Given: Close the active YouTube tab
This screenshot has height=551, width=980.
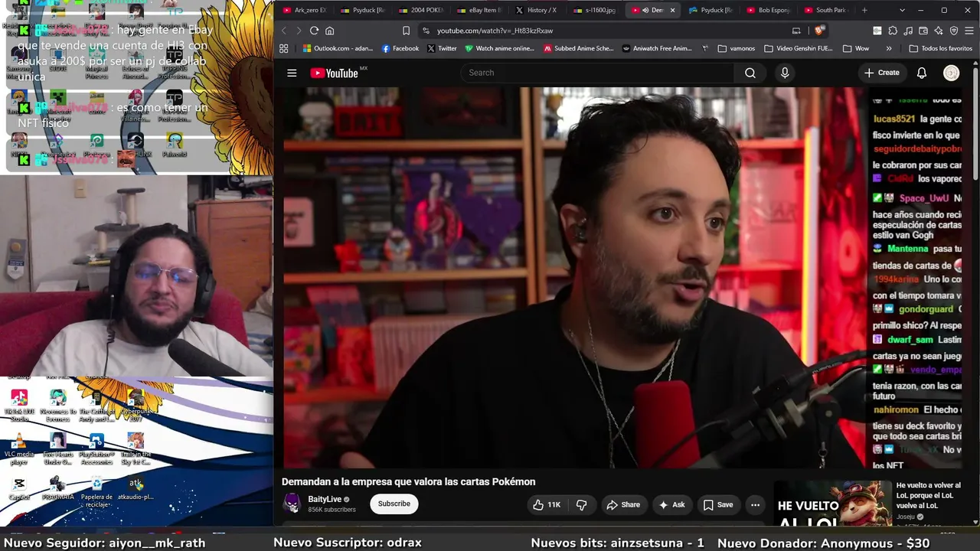Looking at the screenshot, I should coord(673,10).
